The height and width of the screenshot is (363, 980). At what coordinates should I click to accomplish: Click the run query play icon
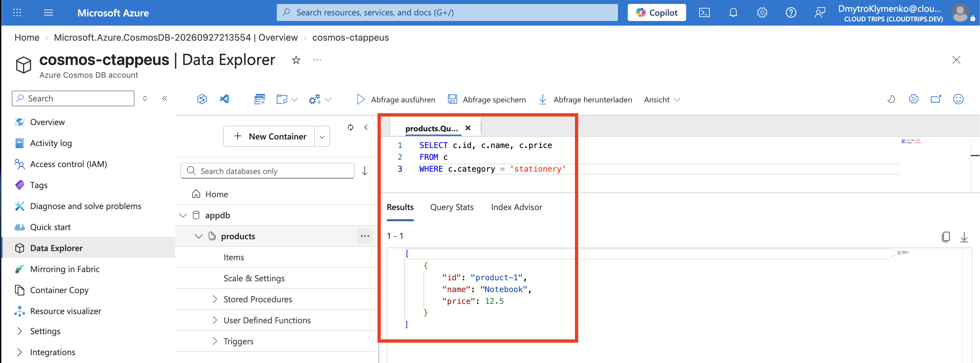pos(361,99)
